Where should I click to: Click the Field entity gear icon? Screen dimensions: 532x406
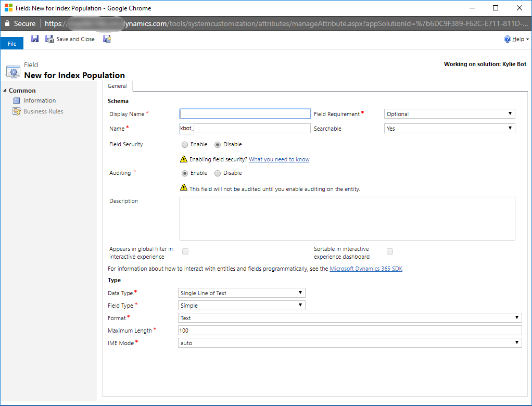(13, 71)
